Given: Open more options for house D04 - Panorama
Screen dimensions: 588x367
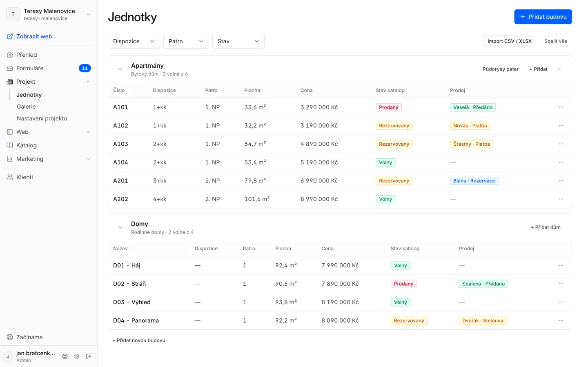Looking at the screenshot, I should click(x=561, y=320).
